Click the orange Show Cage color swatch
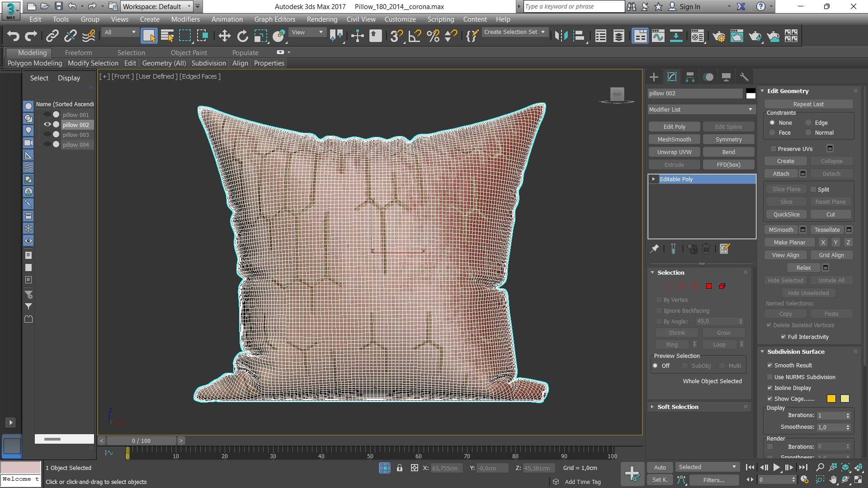The height and width of the screenshot is (488, 868). coord(831,399)
